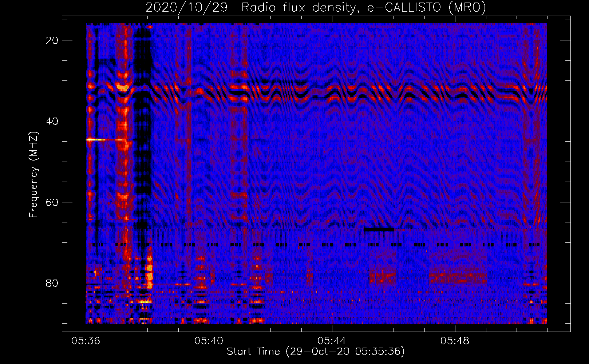Click the 40 frequency tick label

pyautogui.click(x=52, y=121)
